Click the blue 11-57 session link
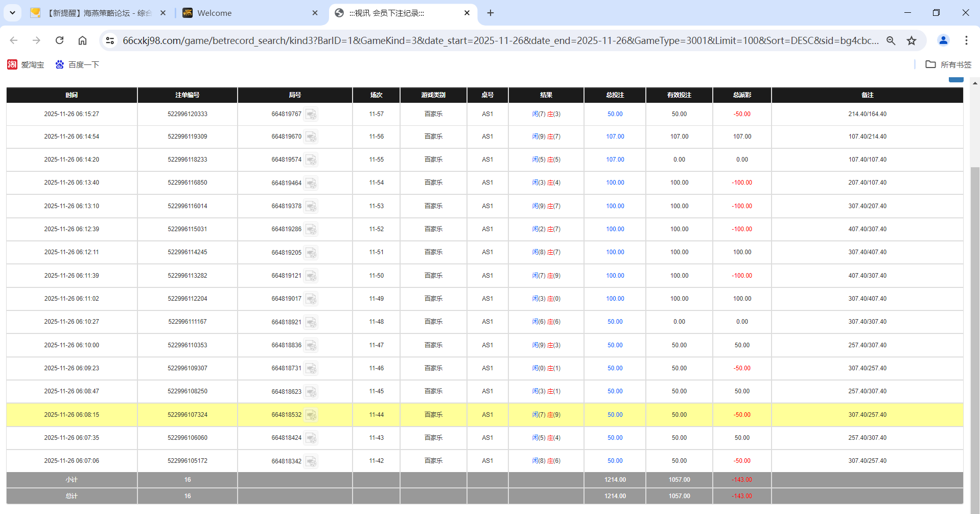The height and width of the screenshot is (514, 980). pos(376,115)
